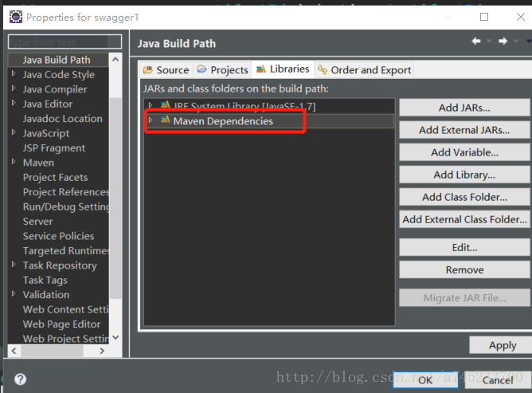Screen dimensions: 532x393
Task: Click the Add Variable... button
Action: (464, 152)
